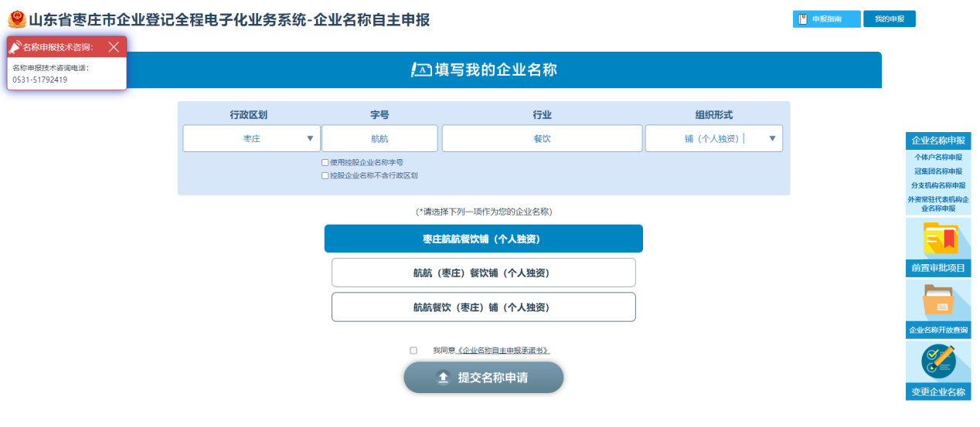Screen dimensions: 980x427
Task: Select 个体户名称申报 in side menu
Action: click(x=938, y=158)
